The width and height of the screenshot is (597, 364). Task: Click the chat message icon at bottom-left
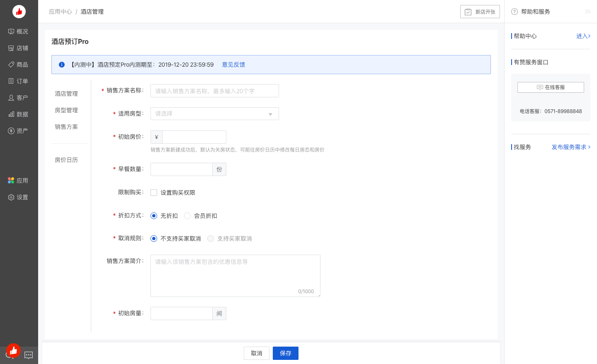pyautogui.click(x=29, y=355)
